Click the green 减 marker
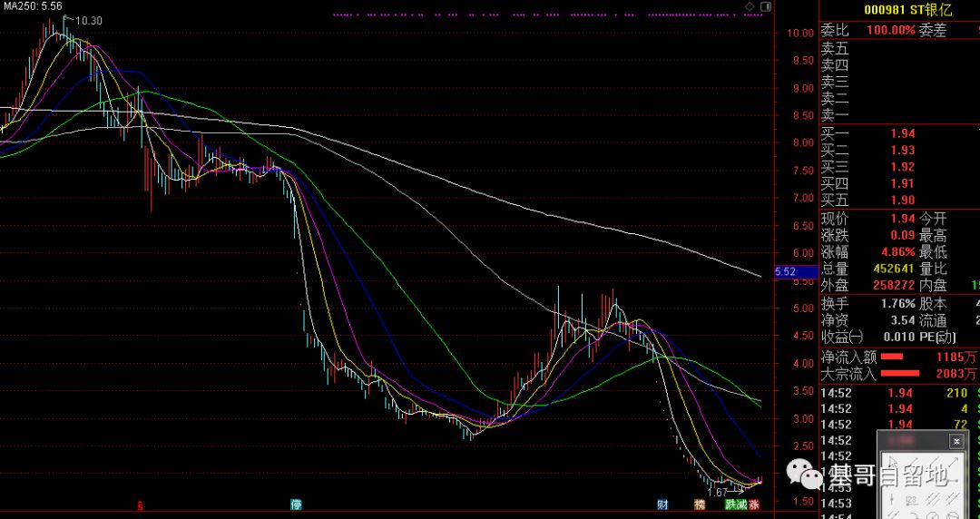Screen dimensions: 980x519 tap(742, 504)
